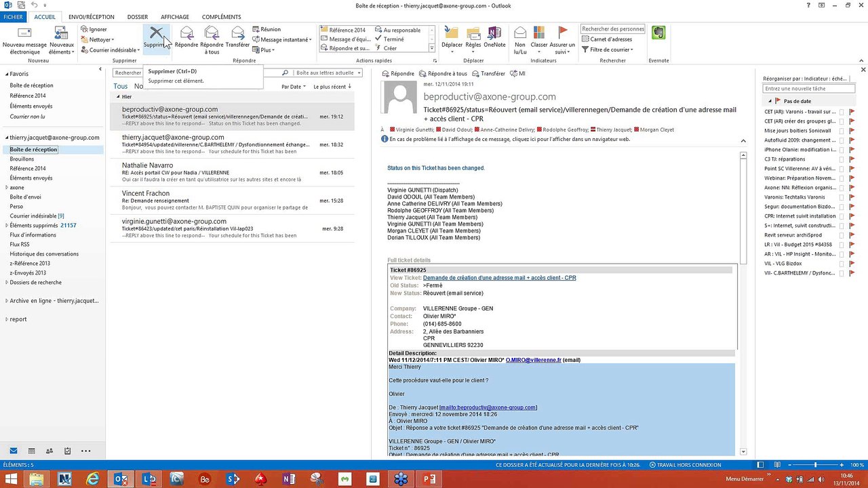Screen dimensions: 868x488
Task: Open Carnet d'adresses
Action: pos(608,39)
